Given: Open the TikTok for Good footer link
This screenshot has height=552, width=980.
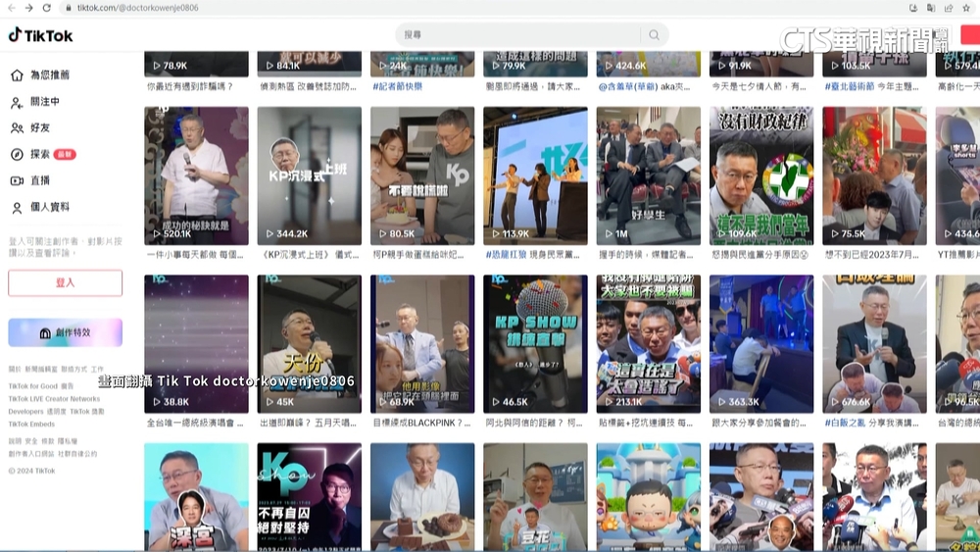Looking at the screenshot, I should pyautogui.click(x=33, y=386).
